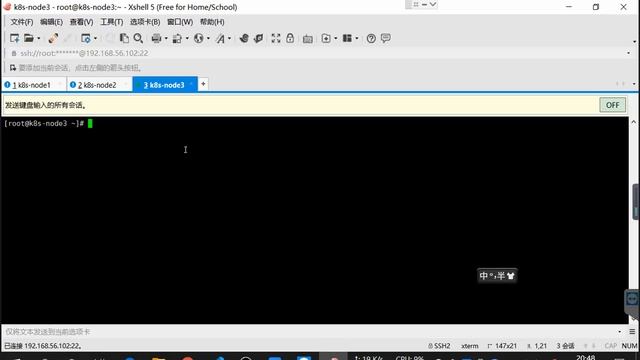The height and width of the screenshot is (360, 640).
Task: Toggle full screen with the expand arrows icon
Action: pyautogui.click(x=276, y=38)
